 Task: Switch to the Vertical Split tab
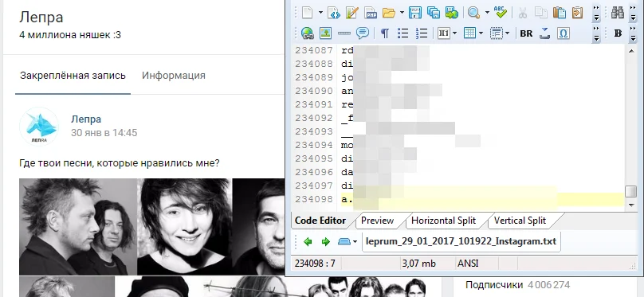pos(520,221)
